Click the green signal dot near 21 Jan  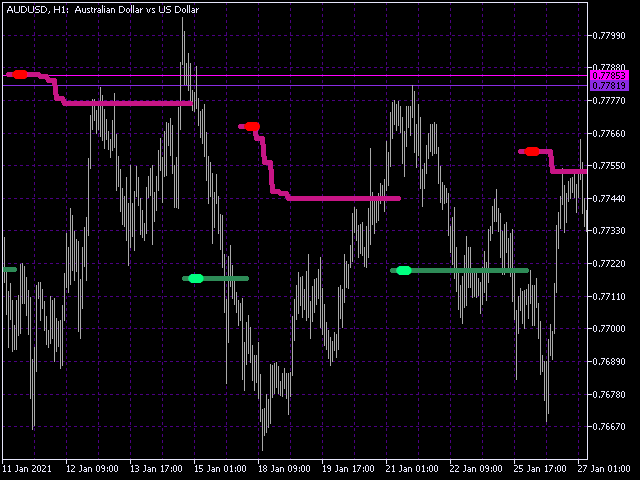coord(404,270)
